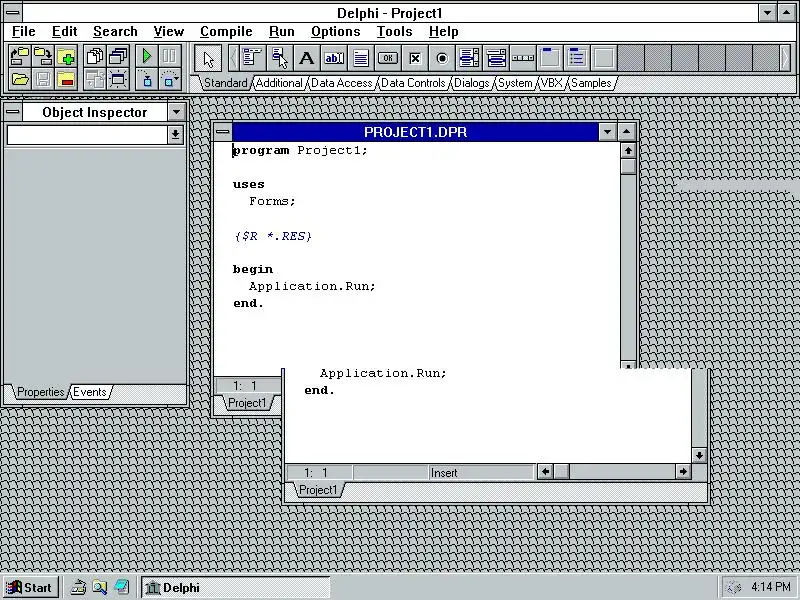Select the OK Button component icon
Image resolution: width=800 pixels, height=600 pixels.
point(388,58)
